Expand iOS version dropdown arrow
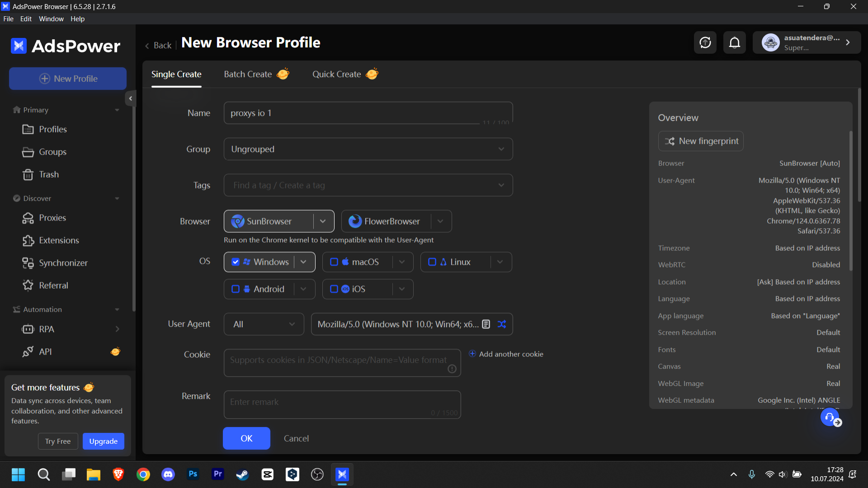 tap(402, 289)
